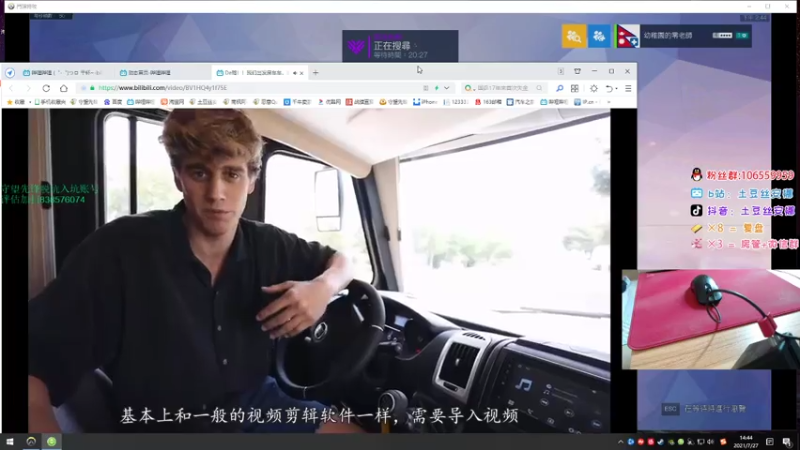Open the Windows notification center icon
The width and height of the screenshot is (800, 450).
(788, 442)
